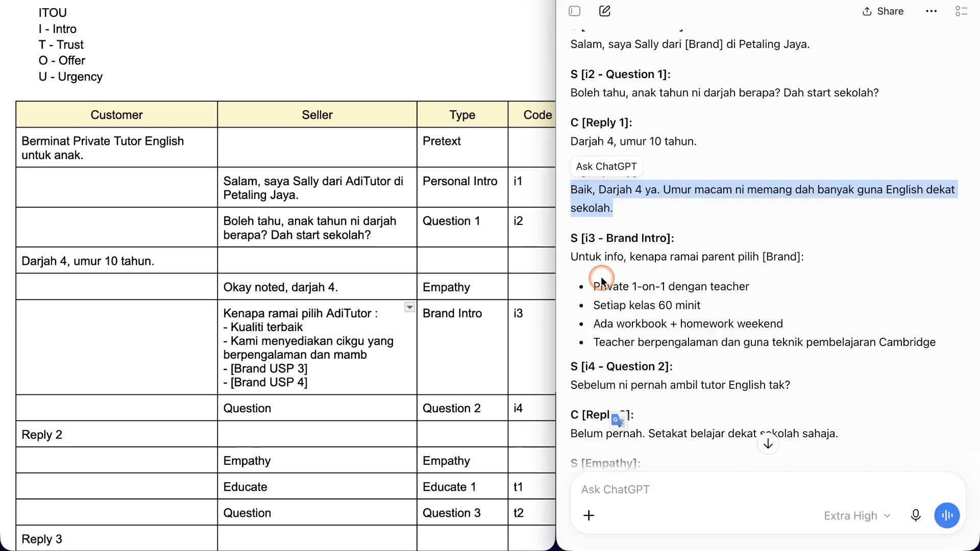Click the microphone dictation icon
Viewport: 980px width, 551px height.
(x=916, y=516)
